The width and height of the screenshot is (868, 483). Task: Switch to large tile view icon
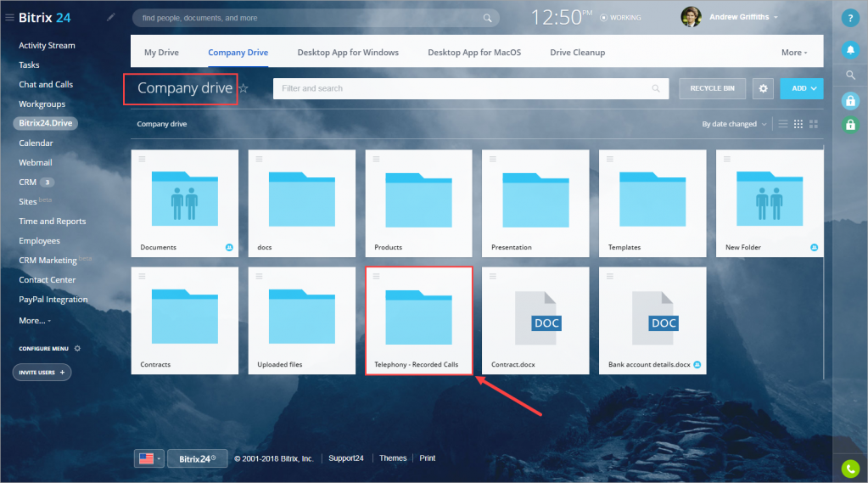click(x=813, y=124)
